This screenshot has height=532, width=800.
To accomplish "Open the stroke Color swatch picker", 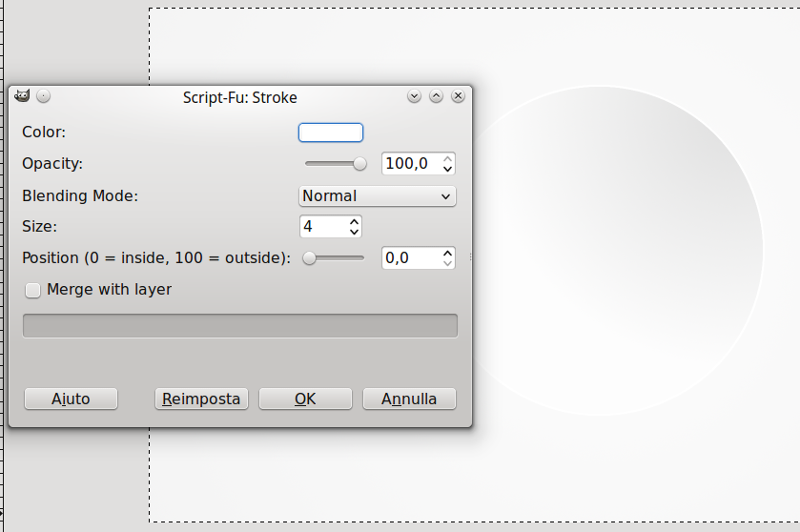I will coord(331,133).
